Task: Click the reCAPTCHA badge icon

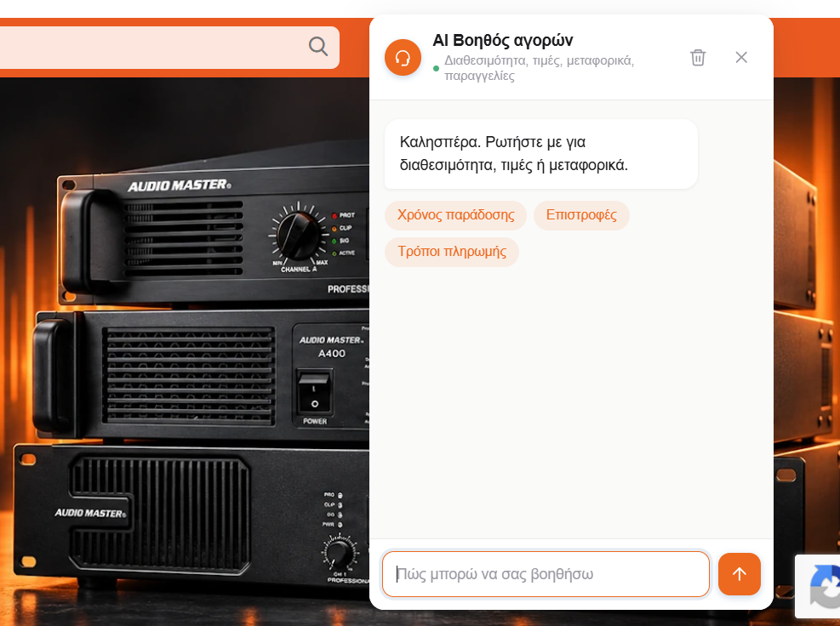Action: pos(825,587)
